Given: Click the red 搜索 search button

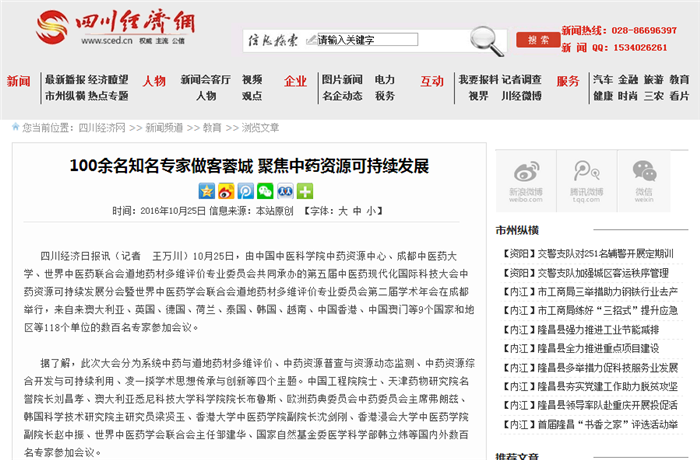Looking at the screenshot, I should [x=538, y=40].
